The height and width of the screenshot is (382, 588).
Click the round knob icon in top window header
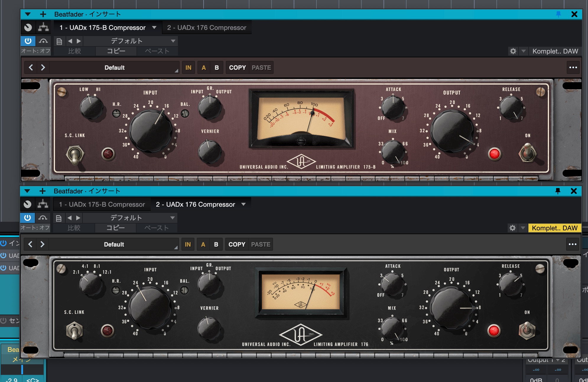28,27
